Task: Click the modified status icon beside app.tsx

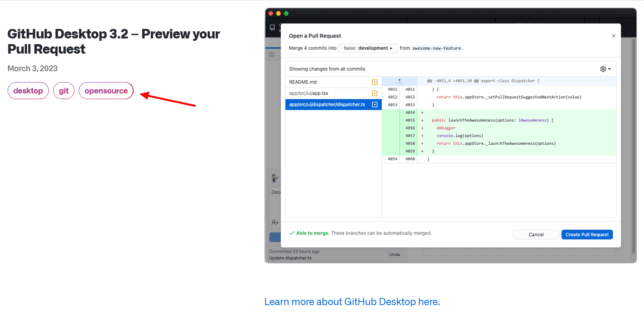Action: [x=375, y=93]
